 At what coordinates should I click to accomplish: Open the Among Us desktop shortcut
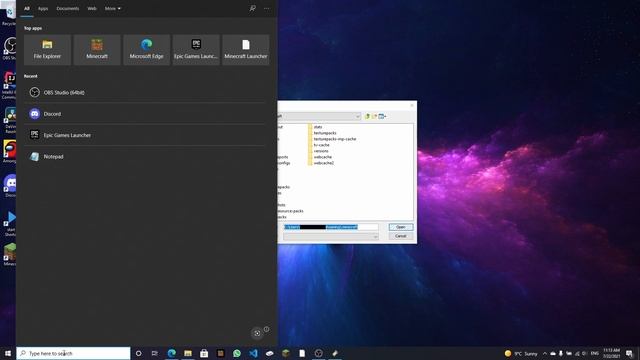(10, 151)
